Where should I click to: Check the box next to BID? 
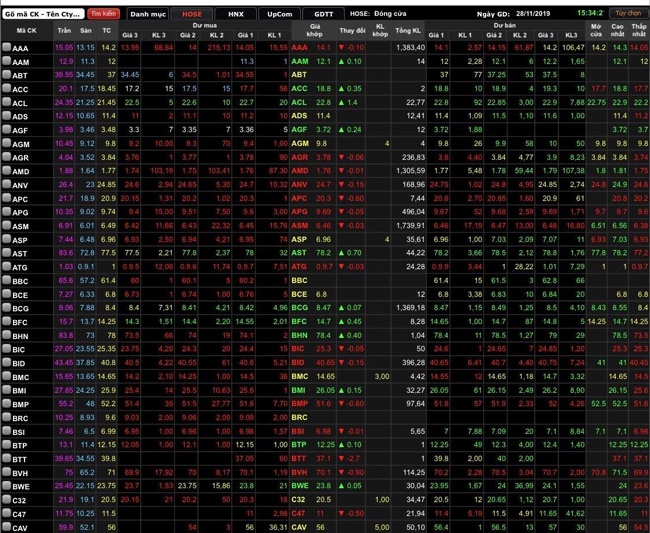[6, 362]
